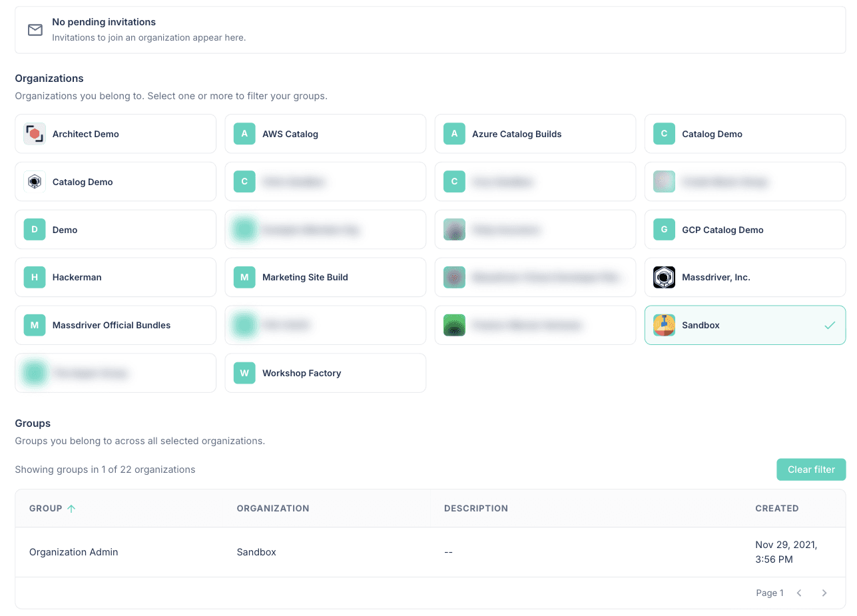Click the "Showing groups in 1 of 22 organizations" text
The image size is (857, 616).
click(105, 469)
